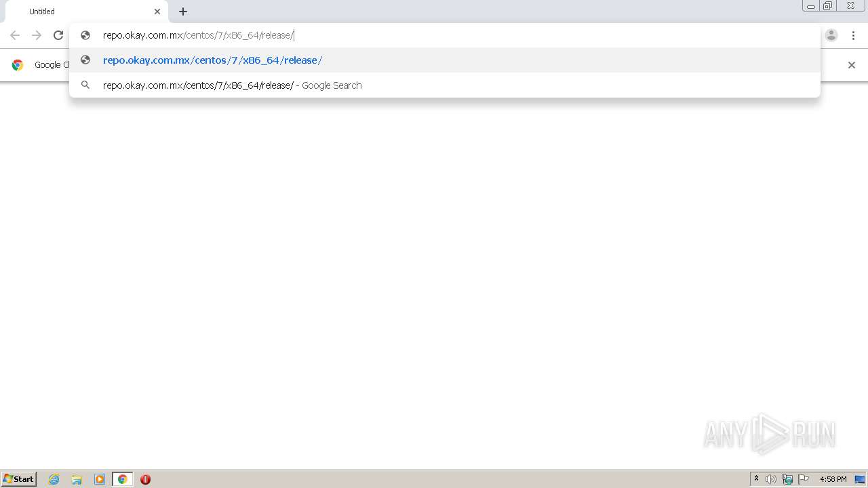This screenshot has height=488, width=868.
Task: Click the red Opera icon in the taskbar
Action: (x=145, y=479)
